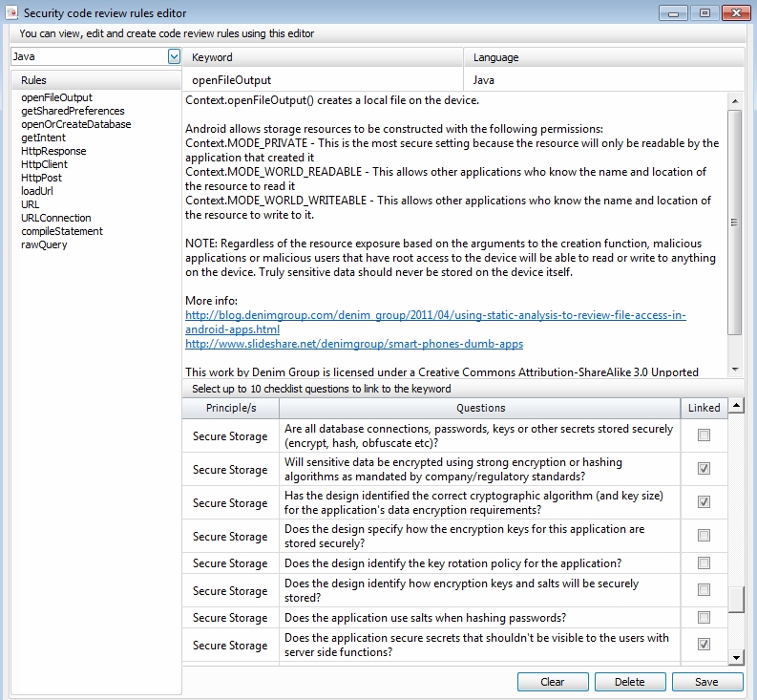Select the loadUrl rule
Image resolution: width=757 pixels, height=700 pixels.
pyautogui.click(x=36, y=191)
